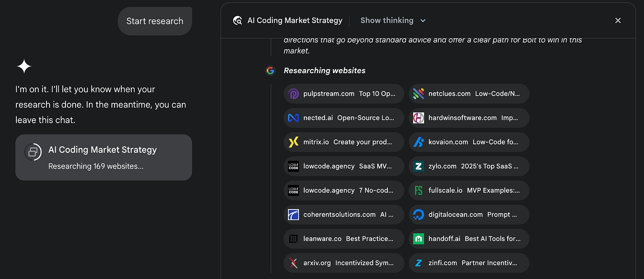Open the AI Coding Market Strategy research card
Image resolution: width=644 pixels, height=279 pixels.
(x=103, y=157)
